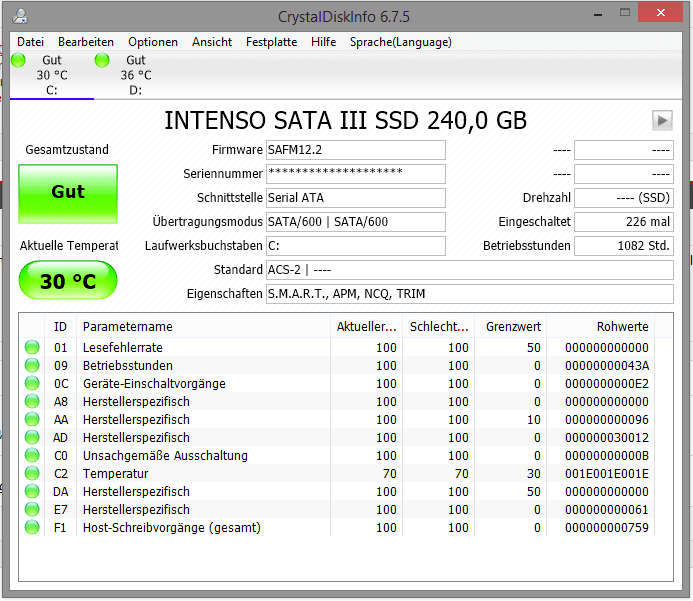The image size is (693, 601).
Task: Select the C: drive tab
Action: 52,75
